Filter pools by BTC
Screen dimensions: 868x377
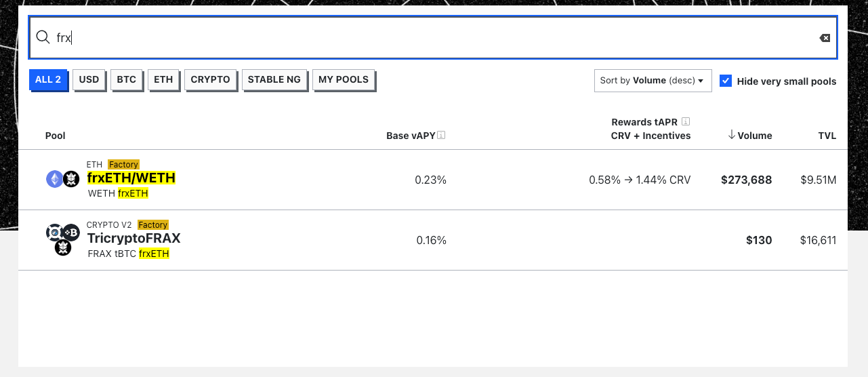(x=127, y=80)
